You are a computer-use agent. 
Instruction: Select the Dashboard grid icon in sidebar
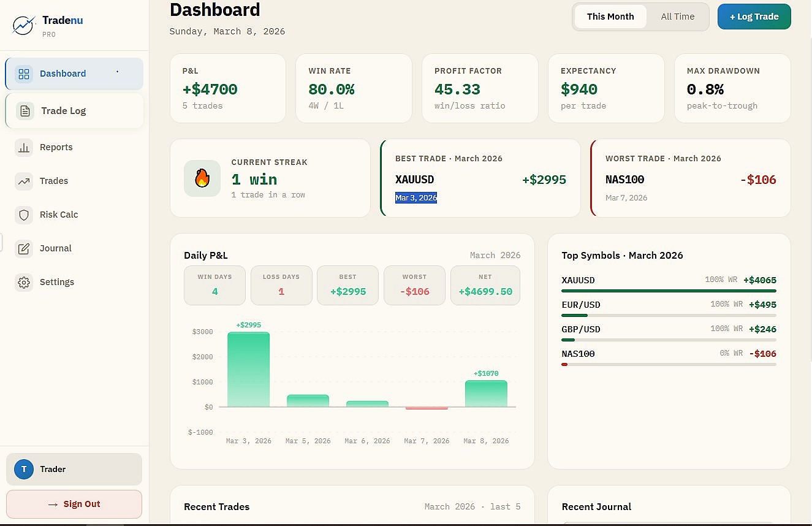(24, 74)
